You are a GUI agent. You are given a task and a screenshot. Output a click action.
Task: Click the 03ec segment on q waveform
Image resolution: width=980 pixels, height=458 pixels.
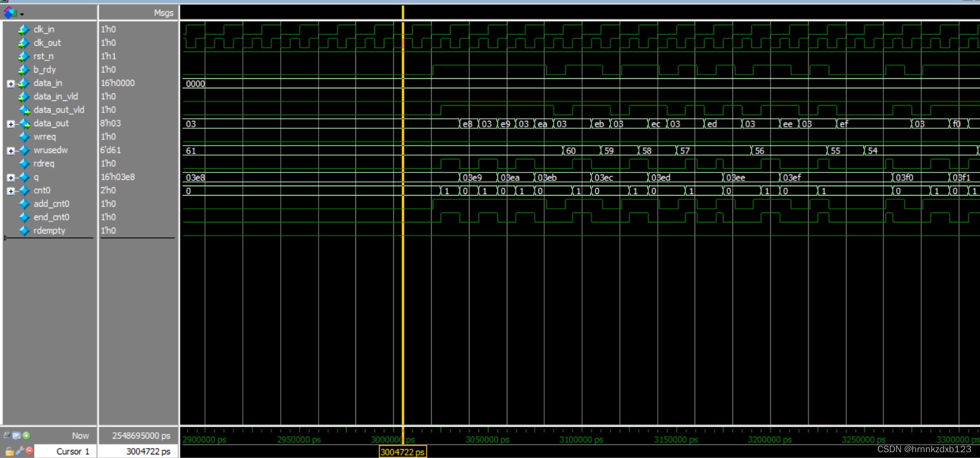pos(620,178)
